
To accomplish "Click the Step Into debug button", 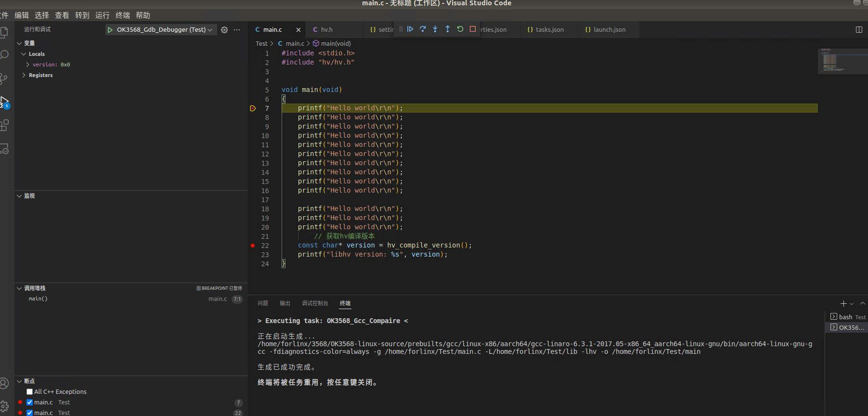I will click(x=435, y=29).
